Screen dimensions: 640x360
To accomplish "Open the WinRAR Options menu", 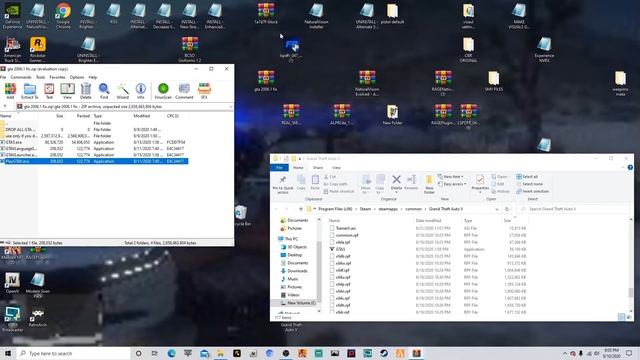I will tap(77, 77).
